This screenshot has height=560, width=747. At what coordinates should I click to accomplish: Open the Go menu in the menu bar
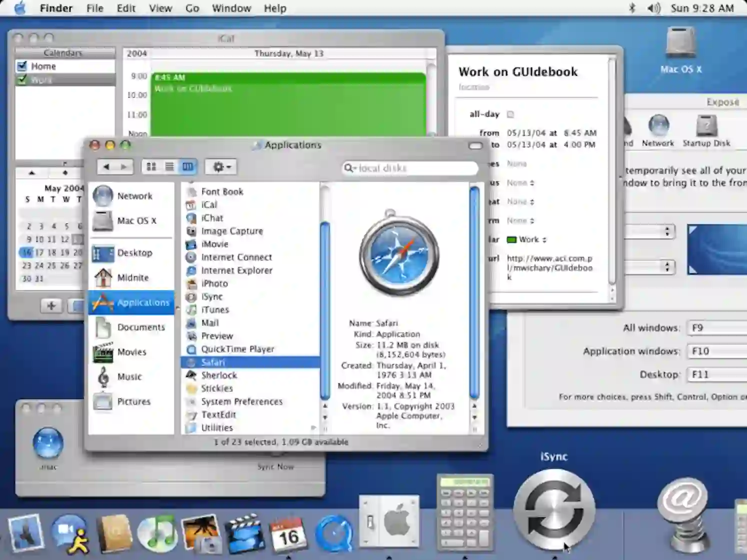[x=192, y=8]
